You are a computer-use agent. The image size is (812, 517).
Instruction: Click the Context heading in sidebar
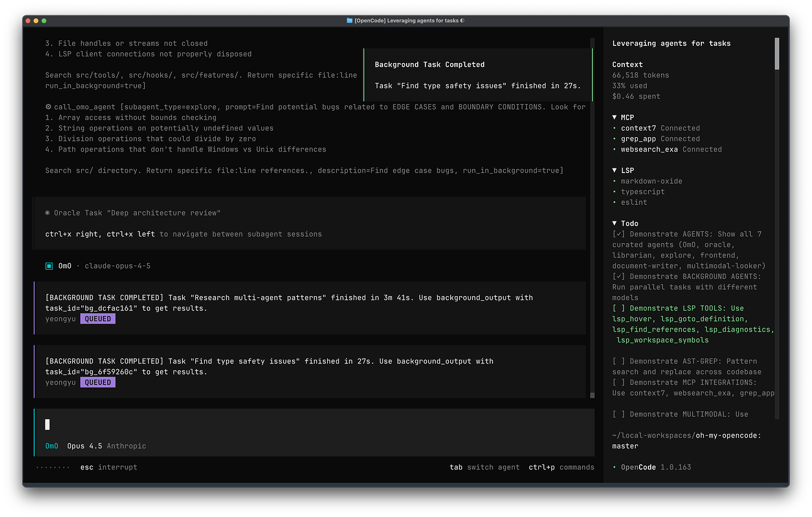tap(627, 65)
